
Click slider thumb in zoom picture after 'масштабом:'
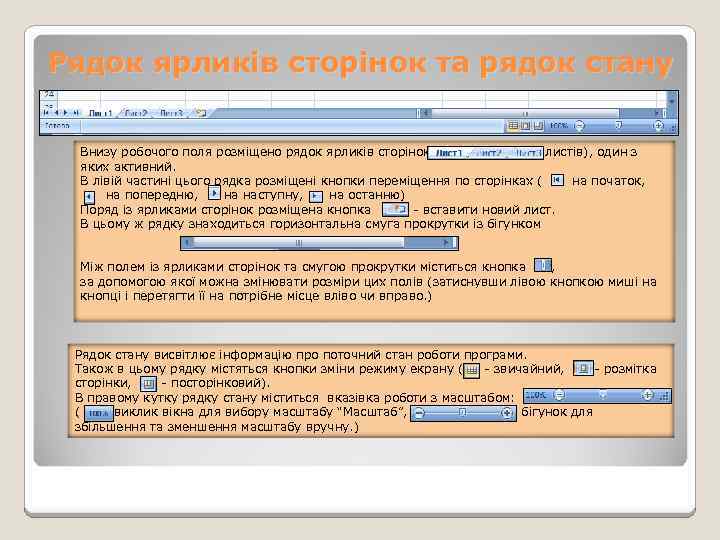(x=603, y=395)
